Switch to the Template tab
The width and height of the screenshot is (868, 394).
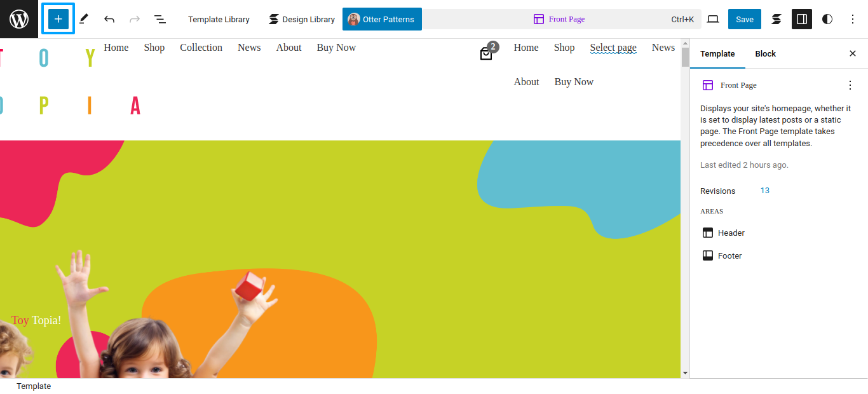coord(717,54)
